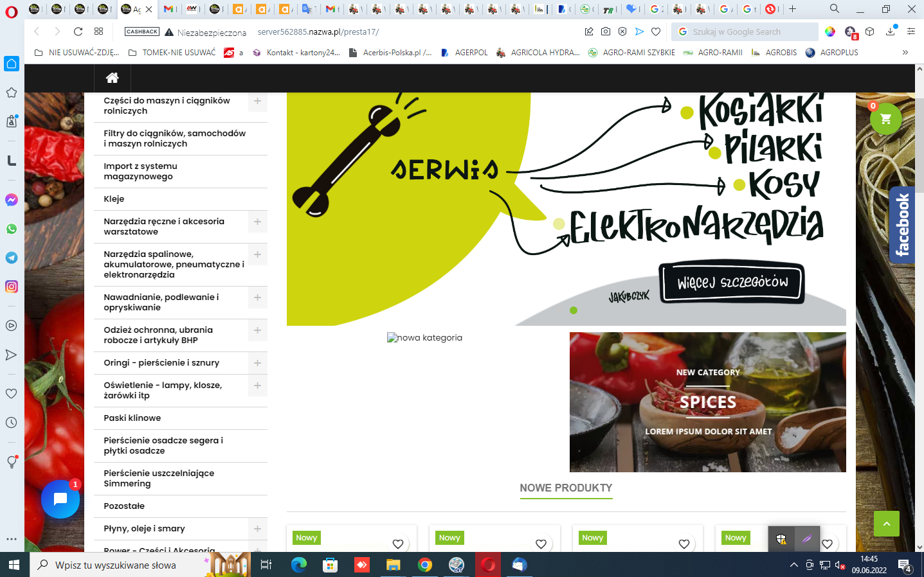924x577 pixels.
Task: Open the Windows Start menu
Action: point(14,565)
